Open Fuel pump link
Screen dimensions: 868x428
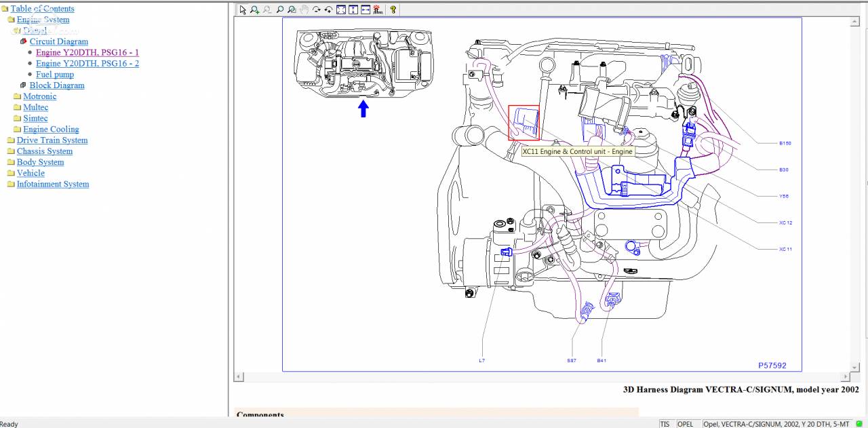[x=55, y=75]
